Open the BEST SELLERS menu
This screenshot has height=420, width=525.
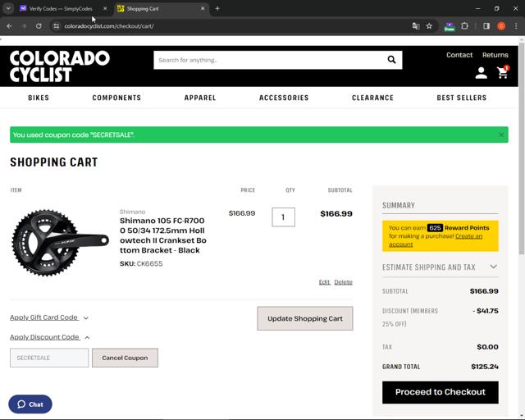point(461,98)
